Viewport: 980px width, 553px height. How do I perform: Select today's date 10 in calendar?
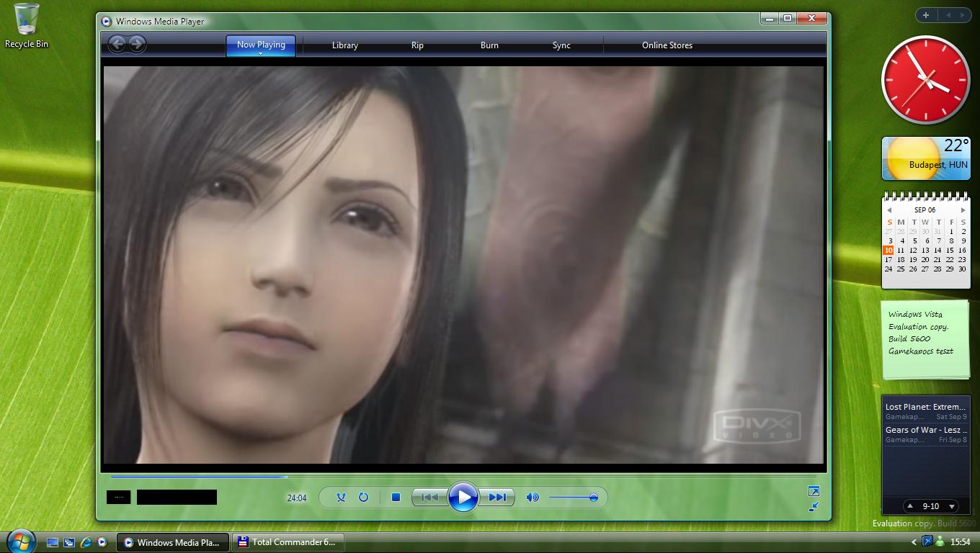tap(888, 251)
